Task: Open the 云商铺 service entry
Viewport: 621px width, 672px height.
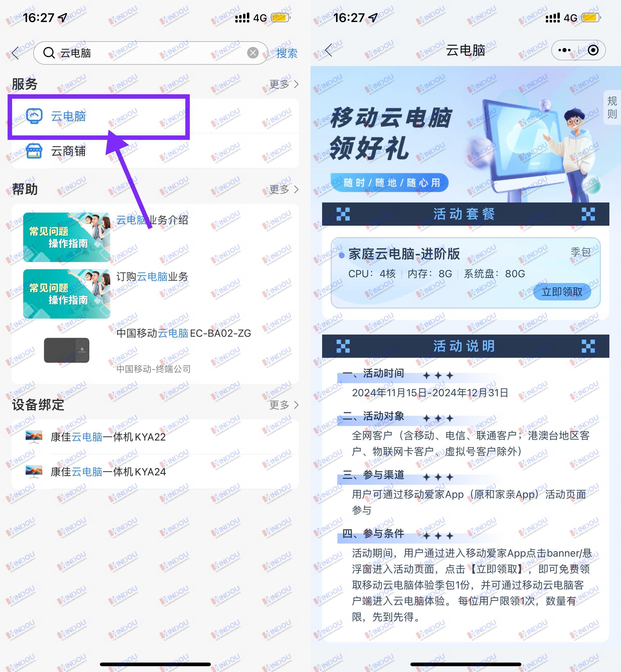Action: [155, 151]
